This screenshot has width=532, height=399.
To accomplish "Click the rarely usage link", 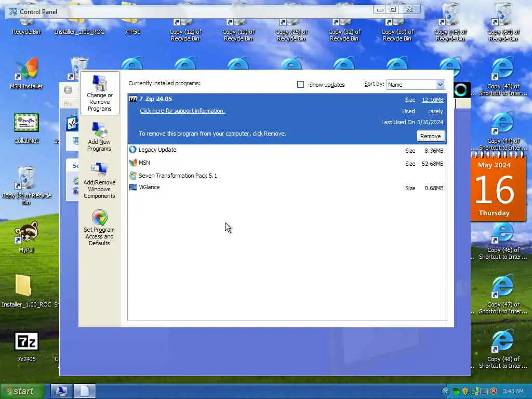I will pyautogui.click(x=436, y=111).
